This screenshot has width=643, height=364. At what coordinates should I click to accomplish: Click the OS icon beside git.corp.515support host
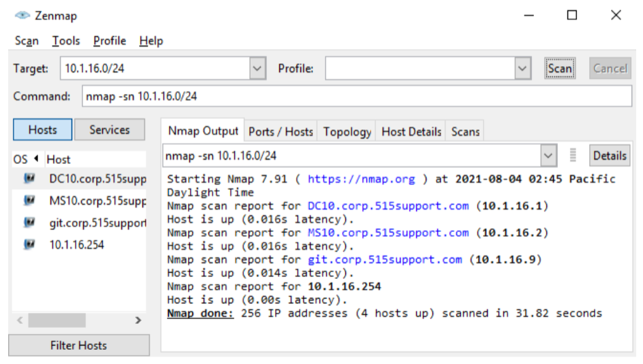(x=29, y=222)
